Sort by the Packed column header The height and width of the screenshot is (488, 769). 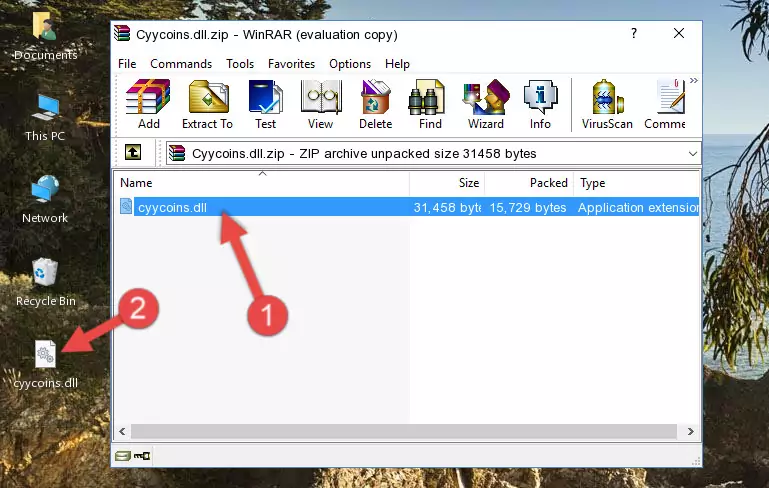click(529, 183)
